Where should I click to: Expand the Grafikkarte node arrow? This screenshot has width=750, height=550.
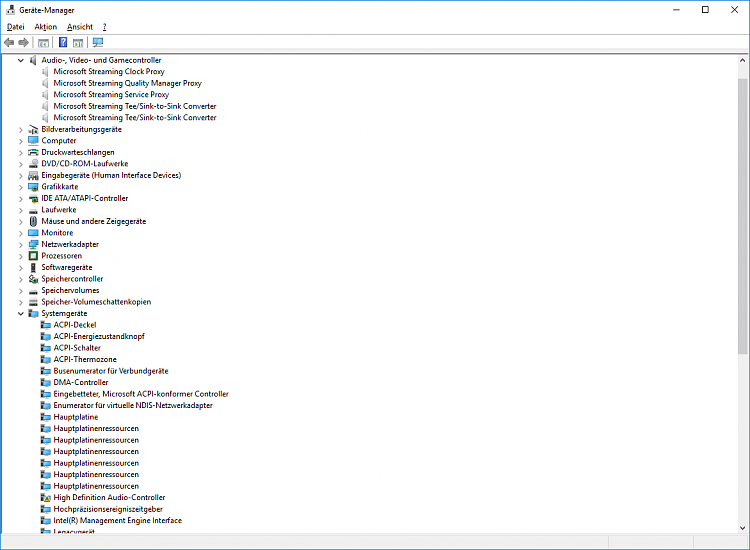(21, 187)
